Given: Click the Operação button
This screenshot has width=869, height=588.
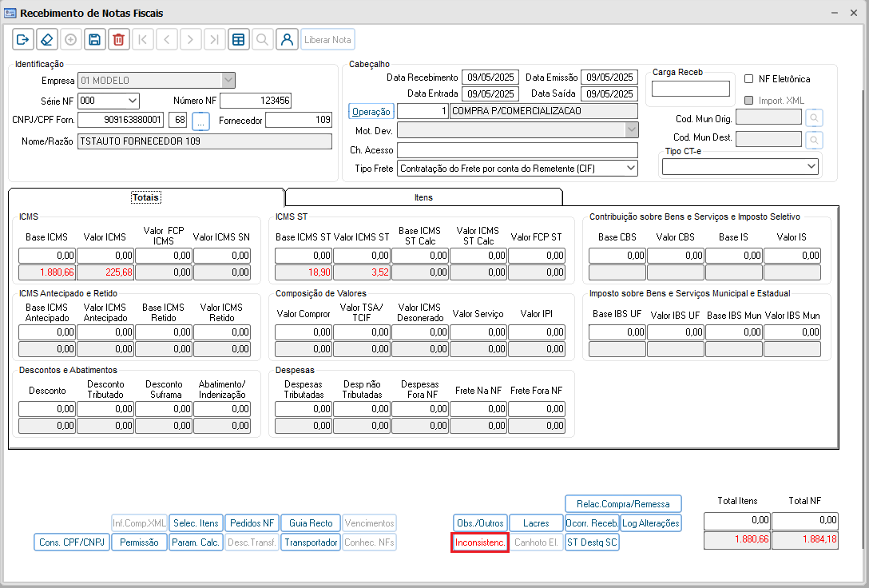Looking at the screenshot, I should [x=371, y=111].
